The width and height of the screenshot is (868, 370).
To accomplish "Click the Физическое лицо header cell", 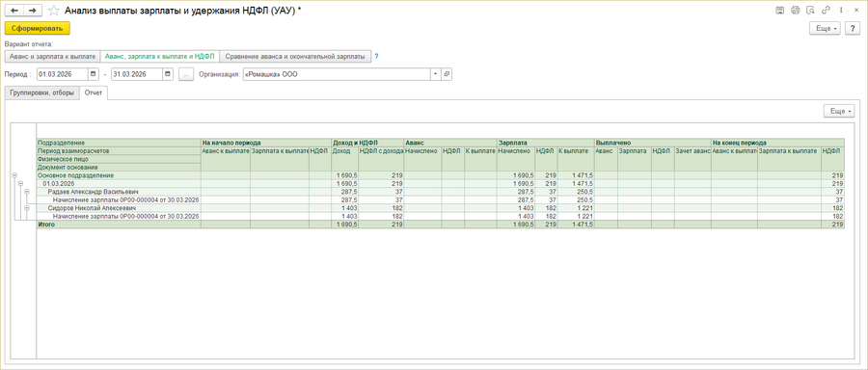I will pyautogui.click(x=119, y=159).
